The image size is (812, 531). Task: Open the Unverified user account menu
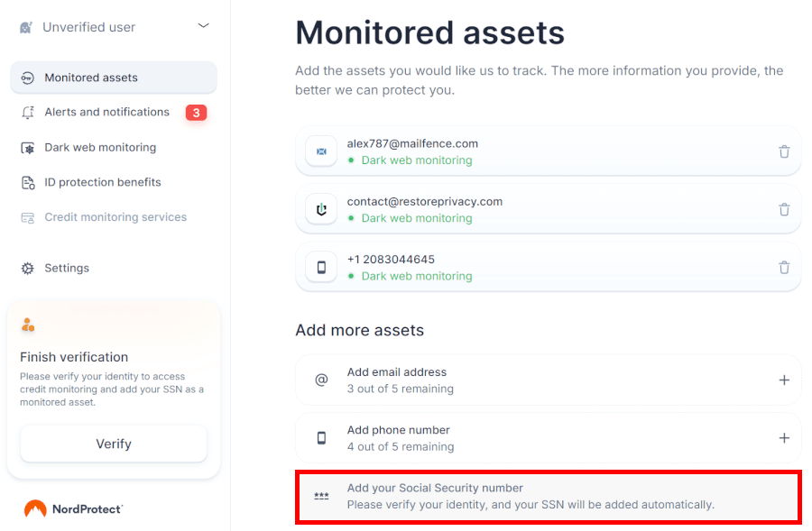pos(88,27)
